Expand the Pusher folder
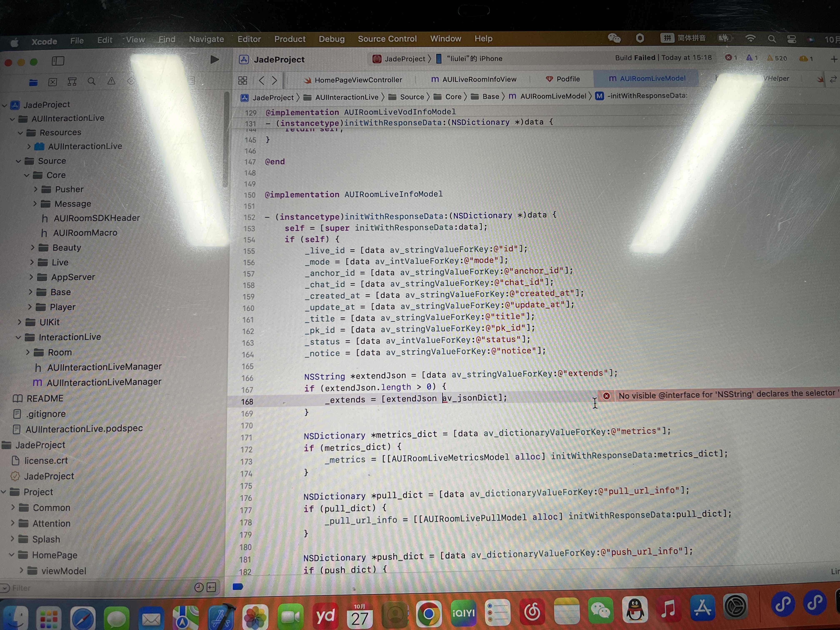840x630 pixels. [35, 189]
